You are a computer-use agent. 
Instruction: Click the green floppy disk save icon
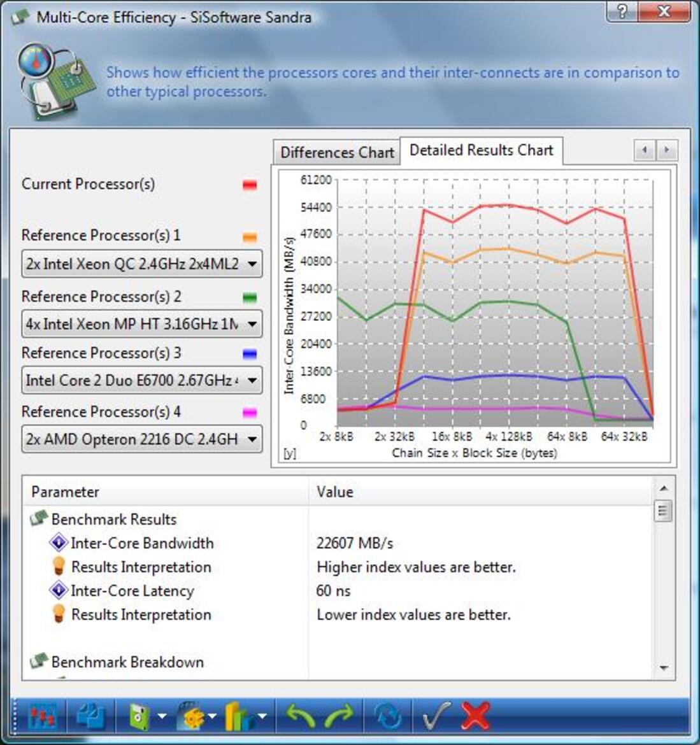[x=139, y=715]
